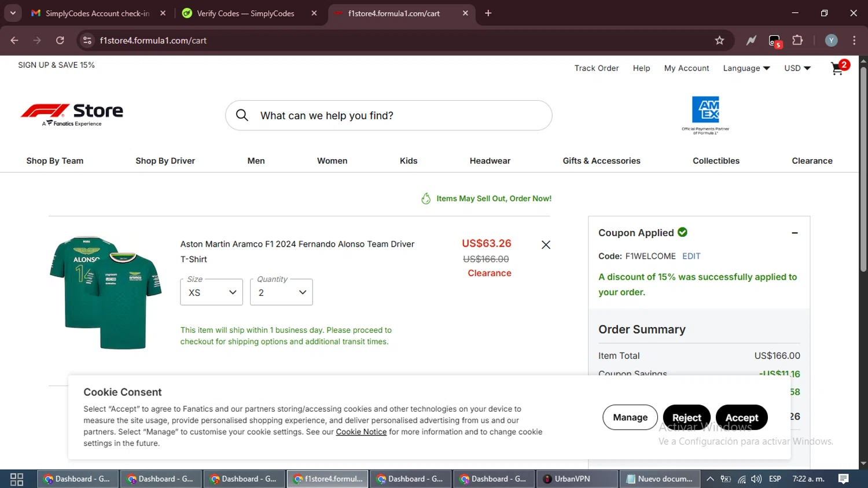Close the Verify Codes SimplyCodes tab
This screenshot has height=488, width=868.
pyautogui.click(x=314, y=13)
